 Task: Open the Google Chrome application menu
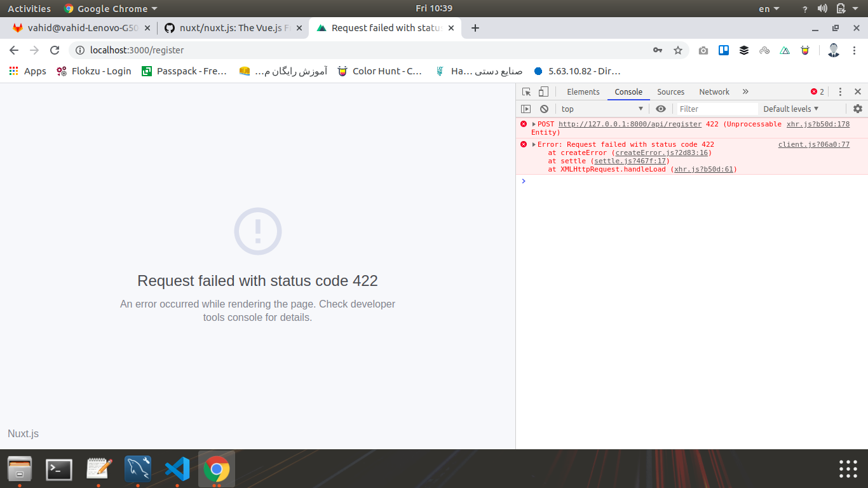coord(111,8)
